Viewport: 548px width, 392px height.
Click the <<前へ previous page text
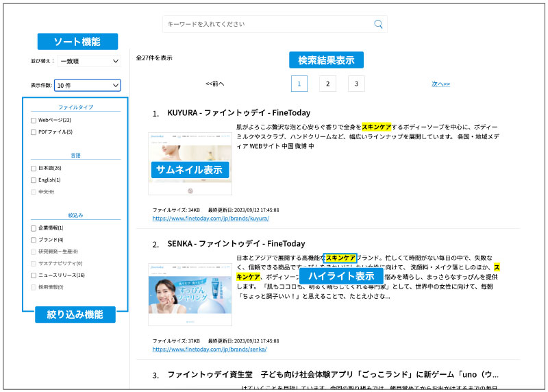click(x=215, y=84)
